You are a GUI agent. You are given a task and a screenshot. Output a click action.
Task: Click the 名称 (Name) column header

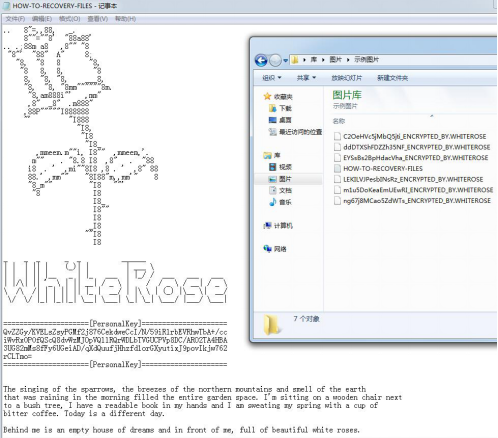pyautogui.click(x=339, y=121)
